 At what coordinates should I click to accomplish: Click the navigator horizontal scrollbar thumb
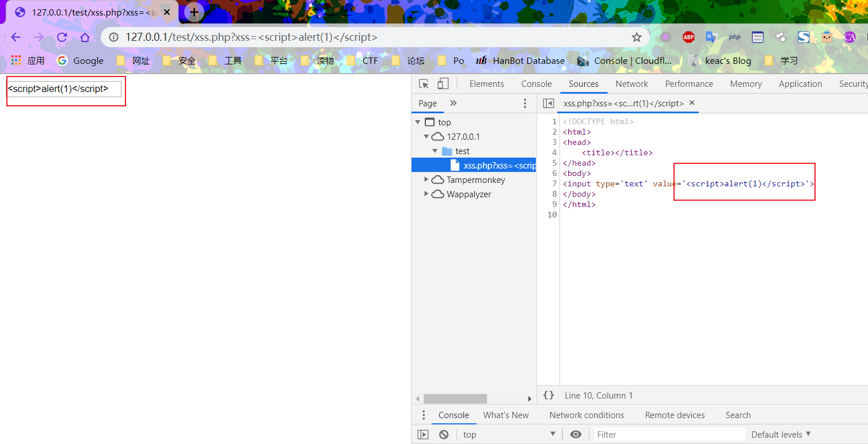click(455, 399)
